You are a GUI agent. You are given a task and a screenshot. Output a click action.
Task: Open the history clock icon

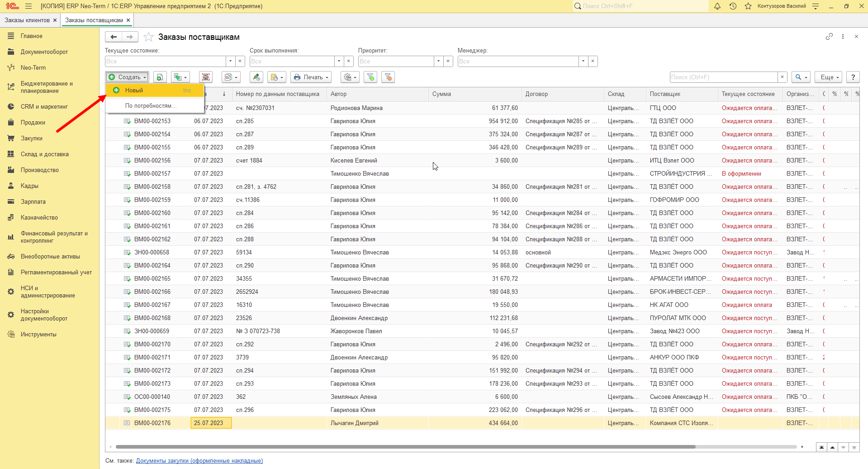[733, 6]
